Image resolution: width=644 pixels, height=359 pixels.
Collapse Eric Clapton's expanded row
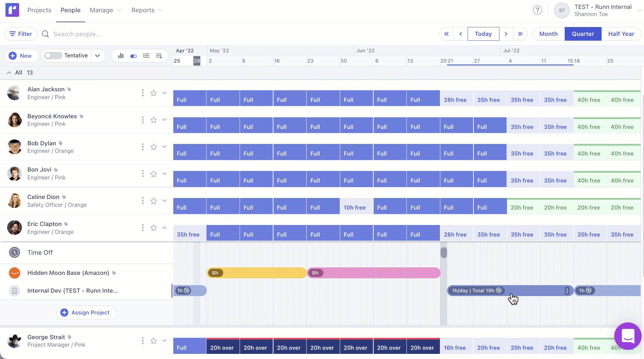click(164, 228)
